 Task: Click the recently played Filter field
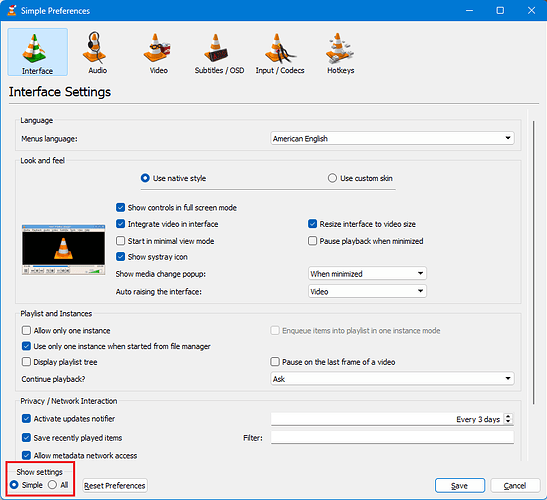pos(392,437)
